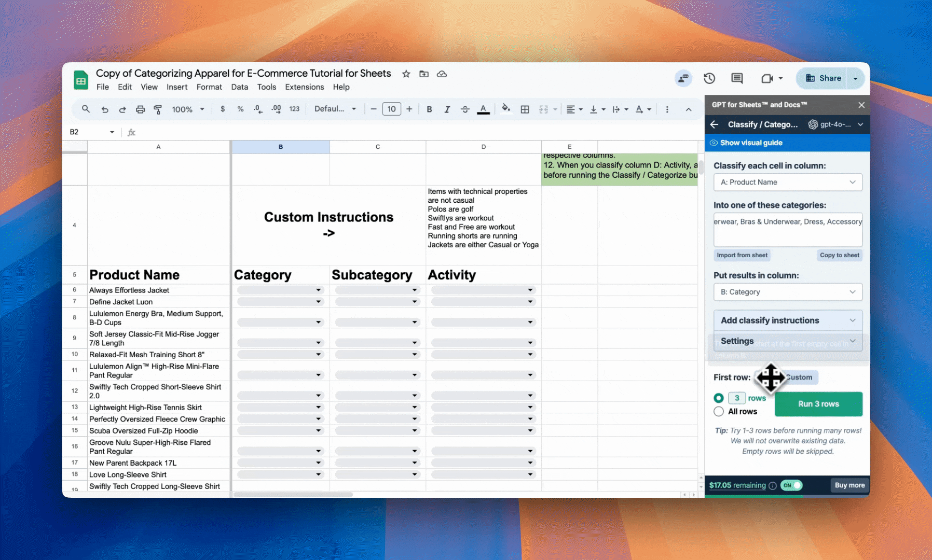Expand Add classify instructions section
932x560 pixels.
coord(788,320)
